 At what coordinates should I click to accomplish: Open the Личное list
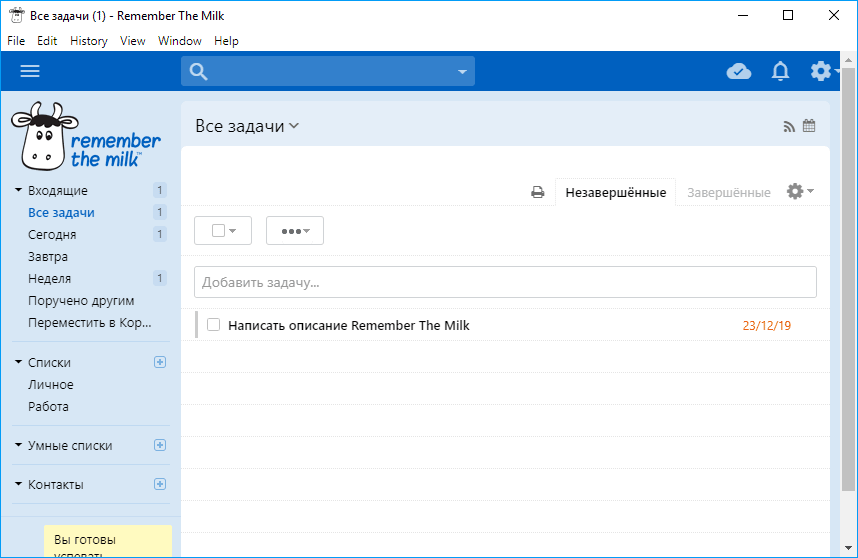coord(51,385)
